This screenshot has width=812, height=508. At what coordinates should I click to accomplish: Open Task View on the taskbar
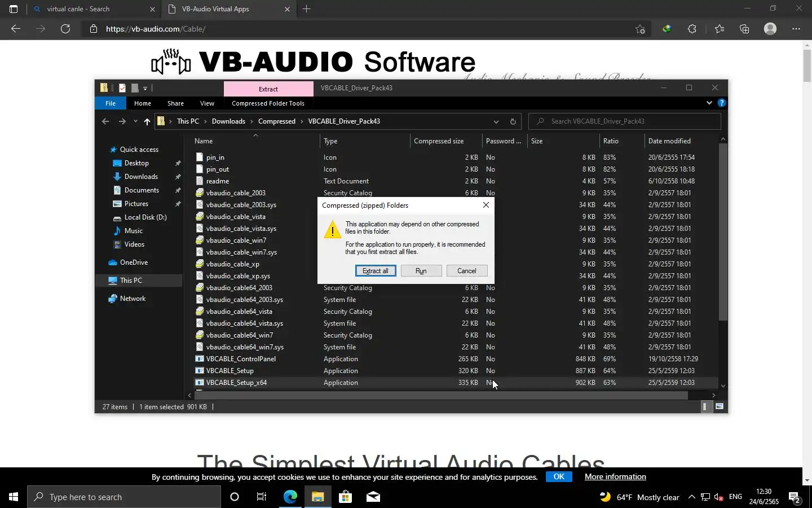tap(262, 497)
